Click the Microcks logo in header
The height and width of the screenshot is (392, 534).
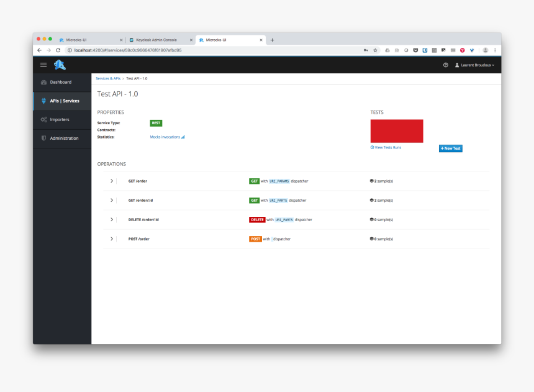(60, 65)
